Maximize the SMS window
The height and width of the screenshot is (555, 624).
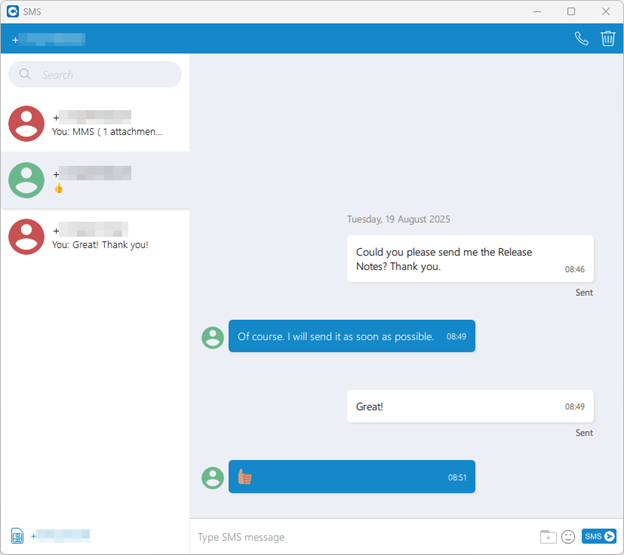coord(571,11)
